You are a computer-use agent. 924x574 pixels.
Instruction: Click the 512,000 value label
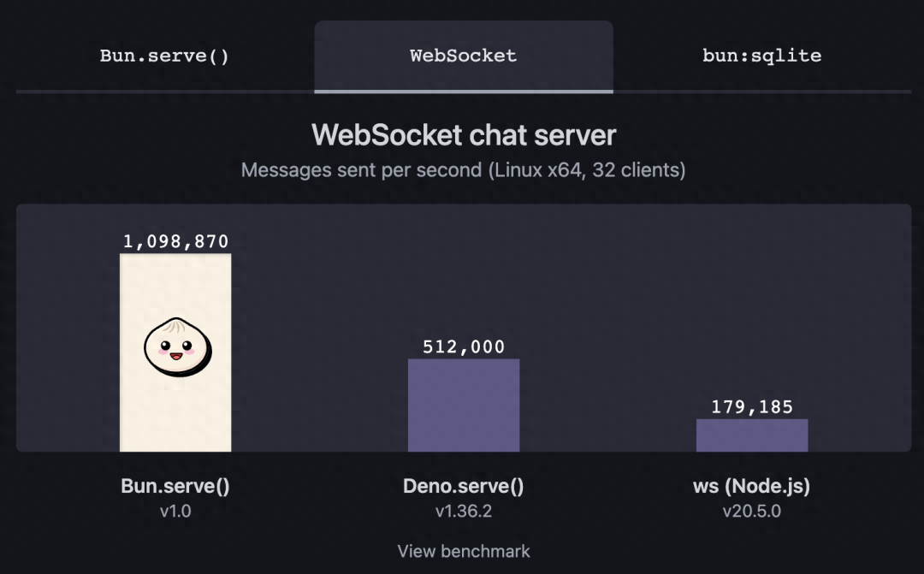coord(464,347)
